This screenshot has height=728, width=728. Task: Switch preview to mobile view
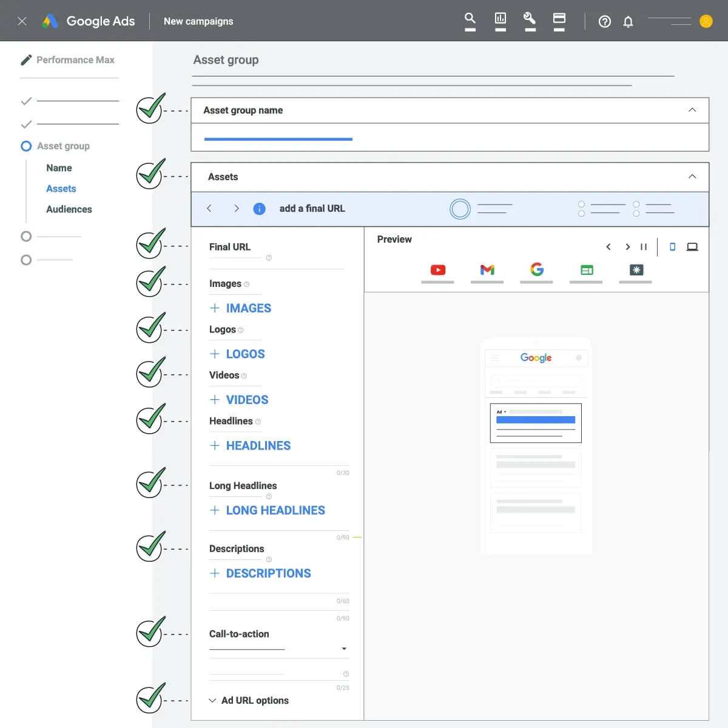(672, 247)
